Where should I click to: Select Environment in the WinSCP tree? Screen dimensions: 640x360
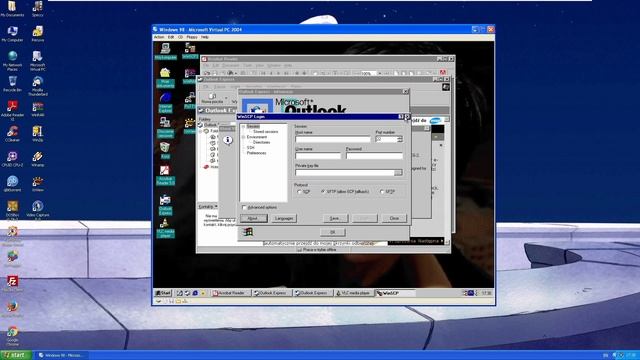pos(257,137)
